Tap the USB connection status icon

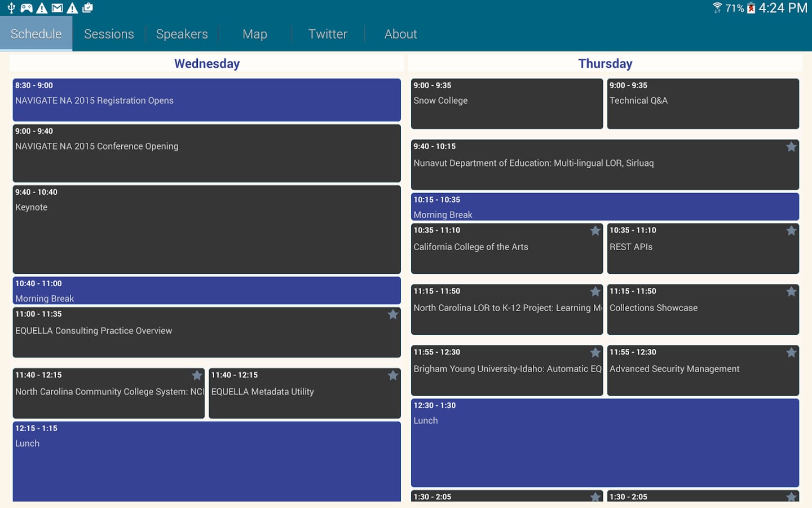point(11,8)
